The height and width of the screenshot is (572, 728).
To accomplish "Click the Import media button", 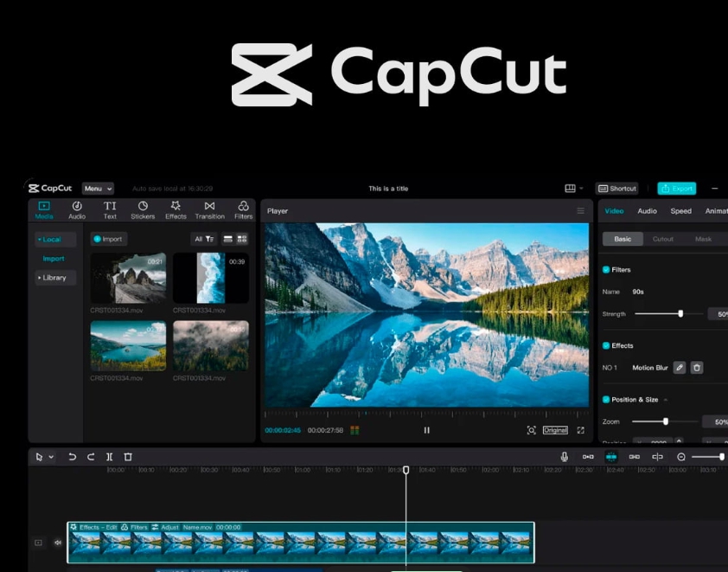I will point(108,239).
